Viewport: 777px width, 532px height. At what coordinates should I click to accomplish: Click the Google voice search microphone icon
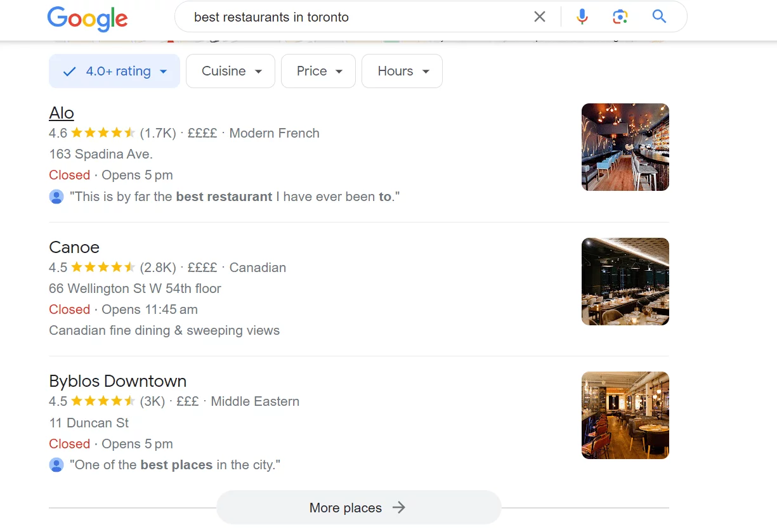click(x=582, y=16)
